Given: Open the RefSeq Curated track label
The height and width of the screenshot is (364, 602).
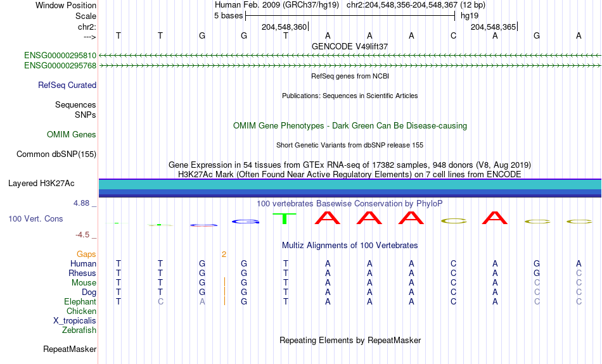Looking at the screenshot, I should [67, 85].
